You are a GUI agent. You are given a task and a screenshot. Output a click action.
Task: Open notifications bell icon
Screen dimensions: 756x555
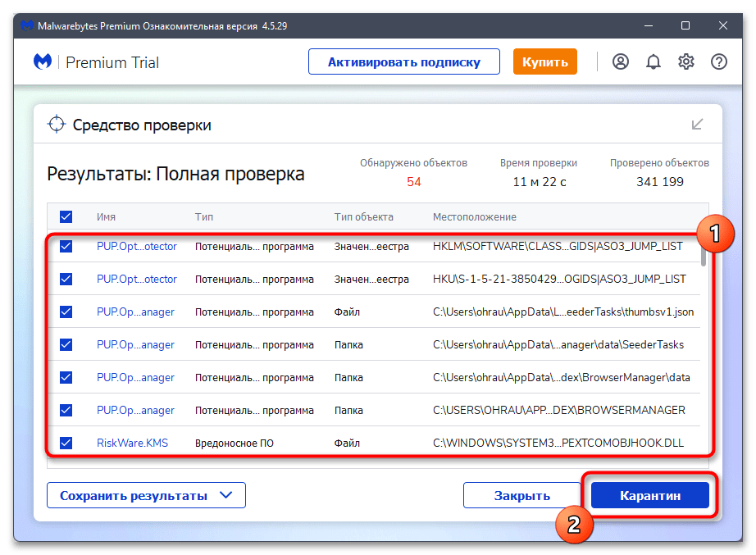coord(654,61)
